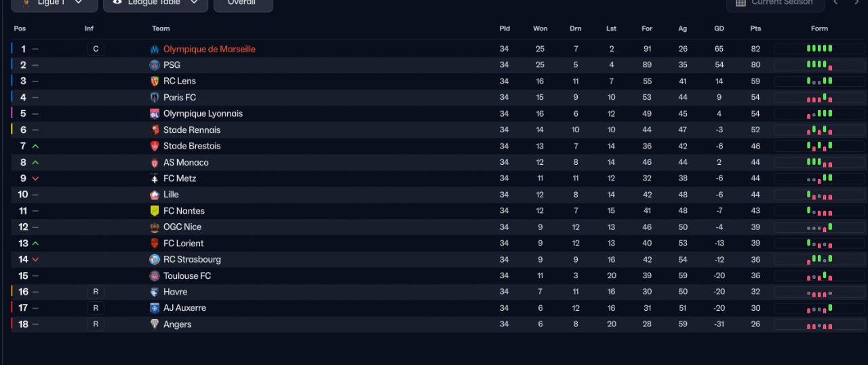Click the Angers club badge

155,324
